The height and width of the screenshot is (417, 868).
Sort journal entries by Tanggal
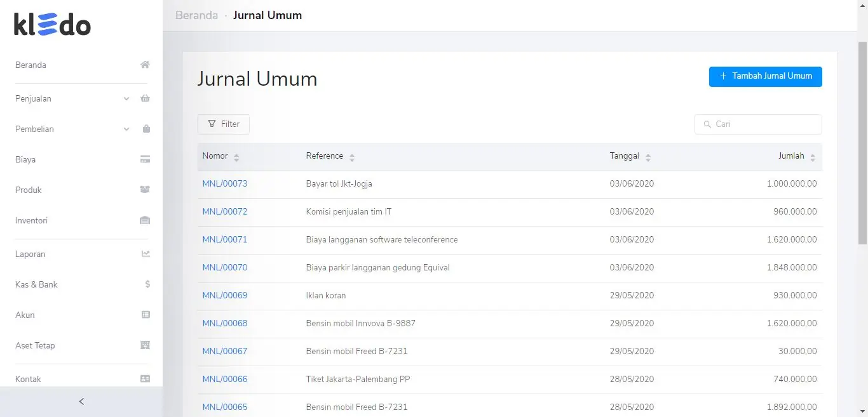click(648, 157)
